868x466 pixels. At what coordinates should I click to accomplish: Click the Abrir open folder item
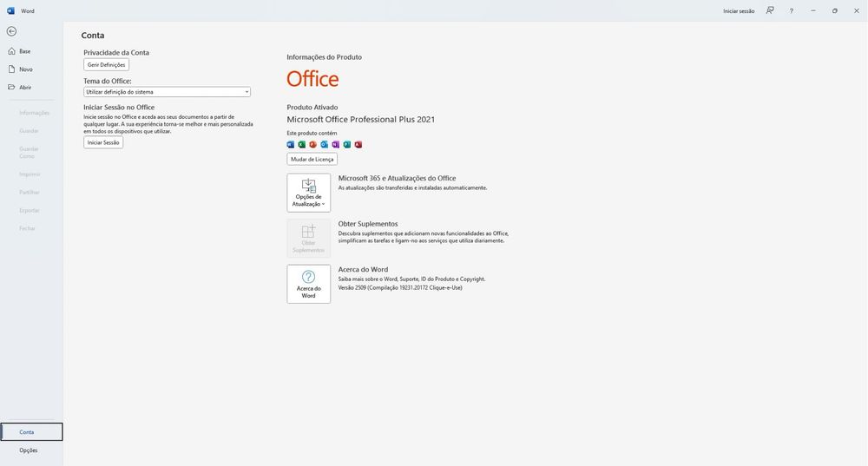click(31, 88)
